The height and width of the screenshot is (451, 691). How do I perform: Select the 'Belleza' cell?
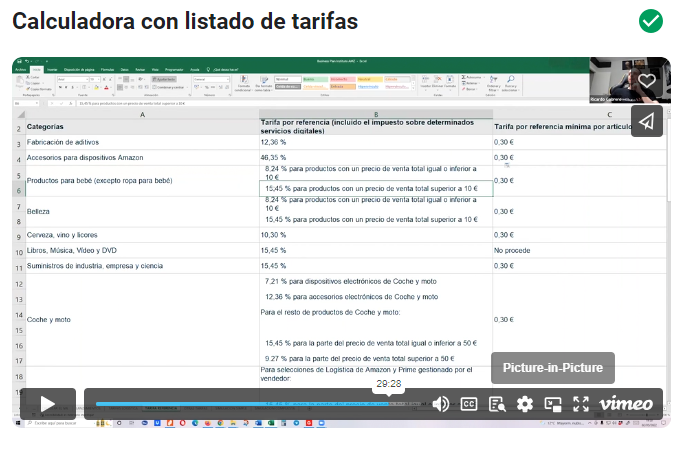pos(142,212)
